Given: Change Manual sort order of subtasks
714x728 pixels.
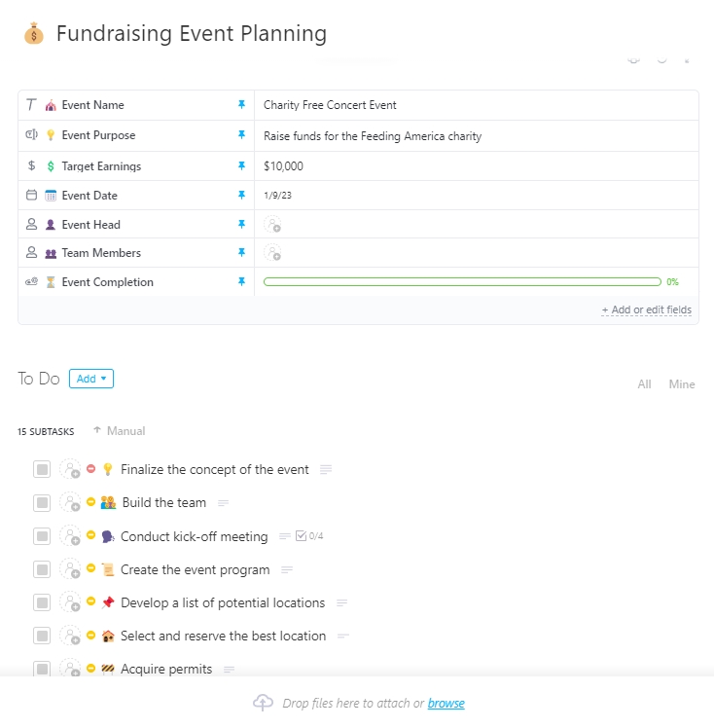Looking at the screenshot, I should [x=119, y=431].
